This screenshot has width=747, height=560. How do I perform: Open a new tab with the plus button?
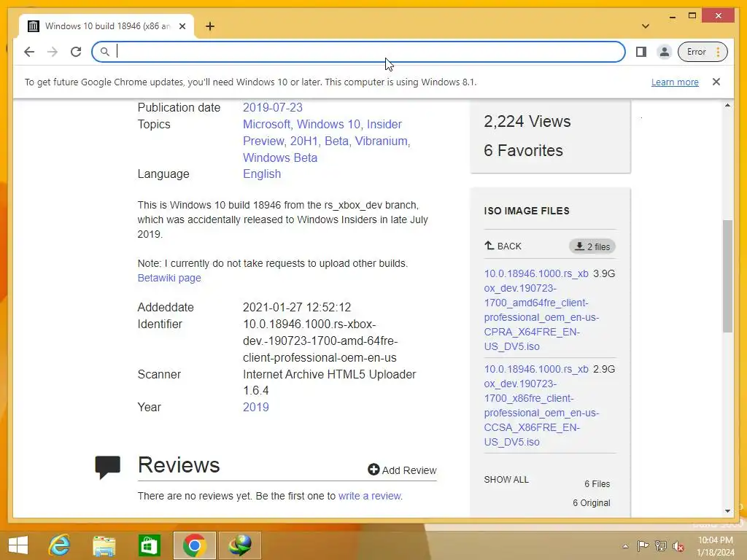pos(209,26)
